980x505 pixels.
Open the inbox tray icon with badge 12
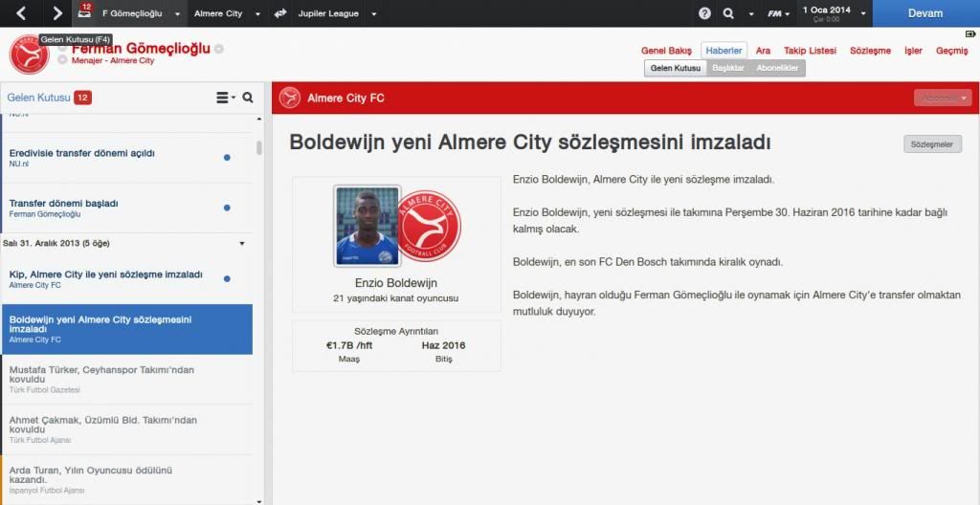click(x=84, y=12)
